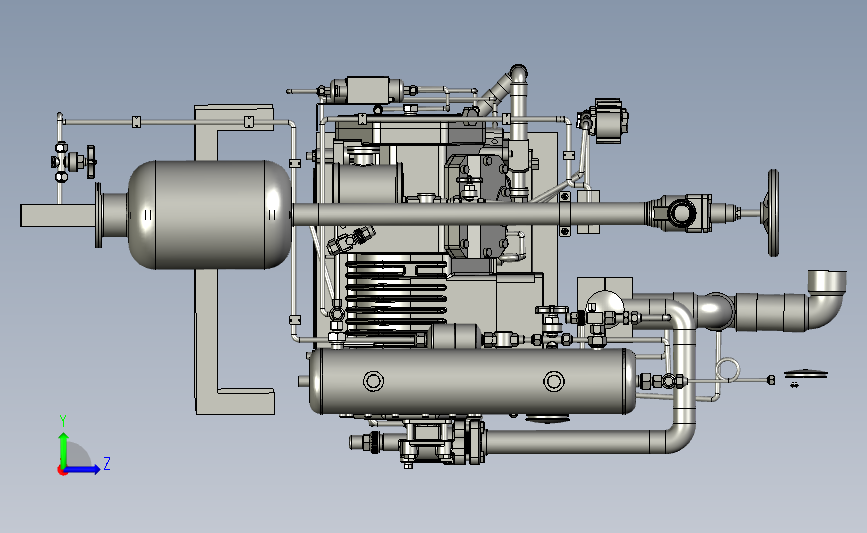Select the rectangular inlet duct at far left
Viewport: 867px width, 533px height.
click(58, 215)
